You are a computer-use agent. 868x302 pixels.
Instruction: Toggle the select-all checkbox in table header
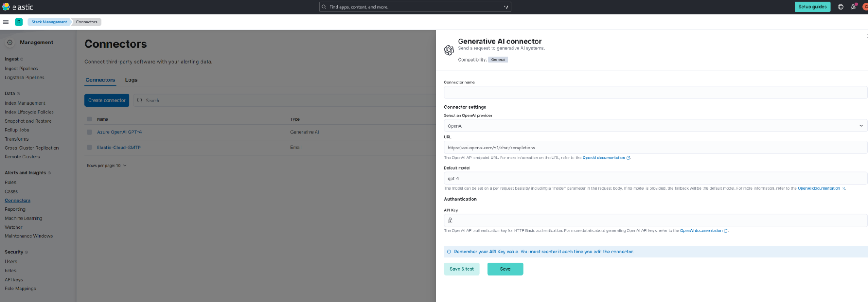click(89, 119)
